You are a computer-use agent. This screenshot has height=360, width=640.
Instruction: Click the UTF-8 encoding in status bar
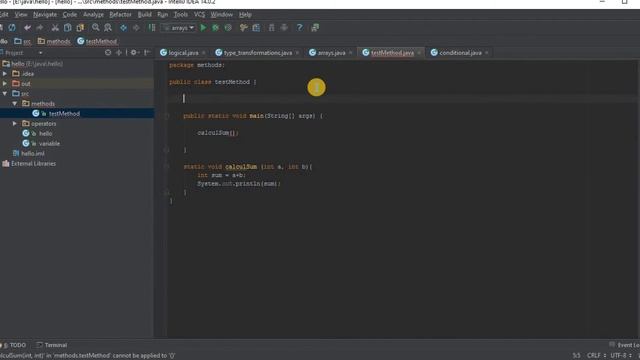coord(621,356)
